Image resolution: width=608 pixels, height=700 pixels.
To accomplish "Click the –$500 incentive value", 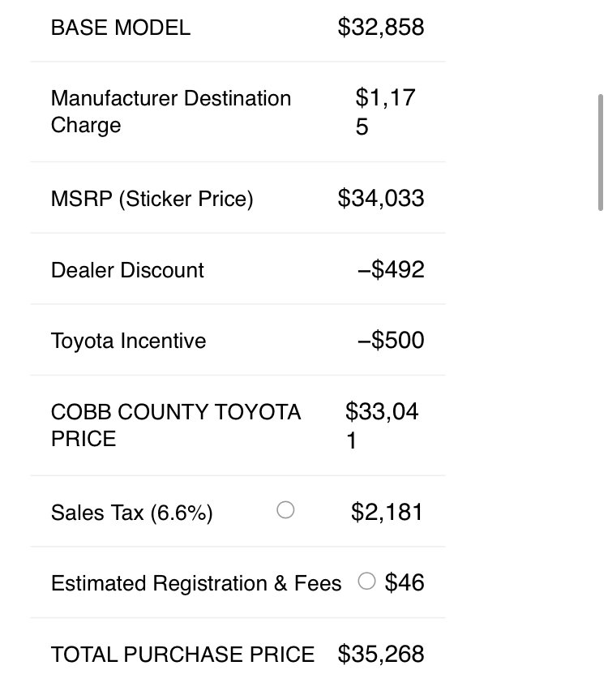I will click(391, 340).
